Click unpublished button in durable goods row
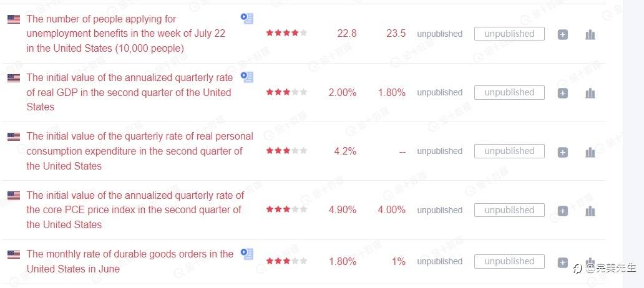This screenshot has width=644, height=288. (509, 261)
